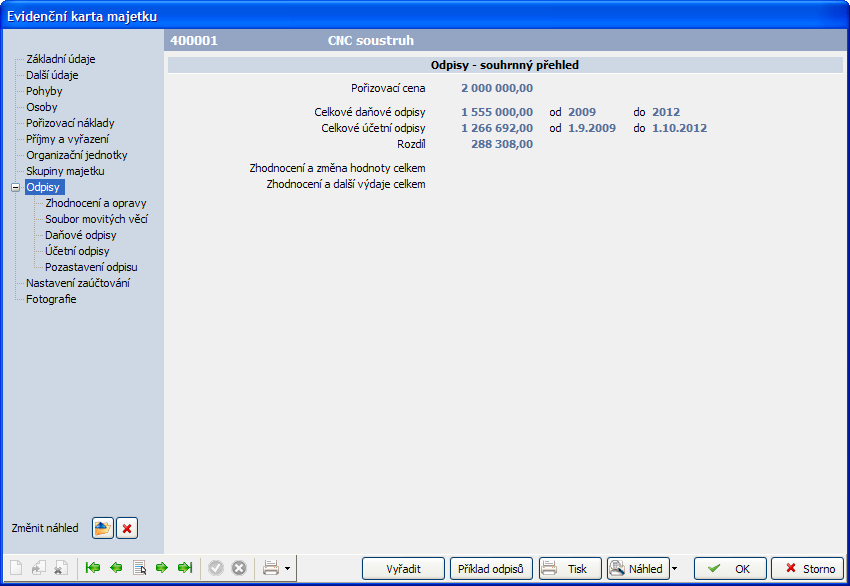Select Příjmy a vyřazení in the tree
The height and width of the screenshot is (586, 850).
pyautogui.click(x=67, y=139)
